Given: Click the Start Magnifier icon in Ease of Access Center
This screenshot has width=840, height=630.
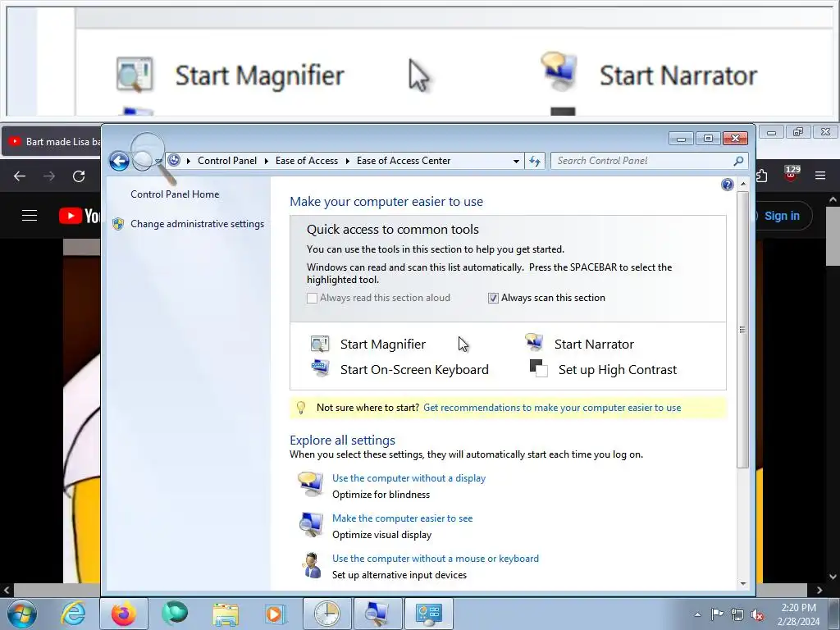Looking at the screenshot, I should pos(320,344).
